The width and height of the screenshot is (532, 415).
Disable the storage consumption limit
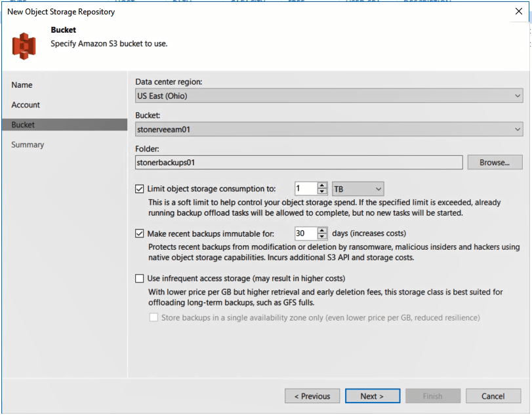140,188
